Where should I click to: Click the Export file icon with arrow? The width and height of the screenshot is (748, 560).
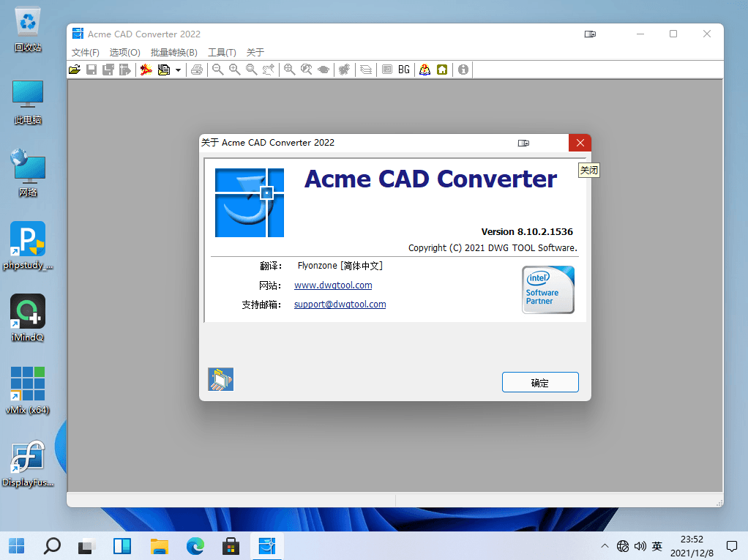[125, 70]
